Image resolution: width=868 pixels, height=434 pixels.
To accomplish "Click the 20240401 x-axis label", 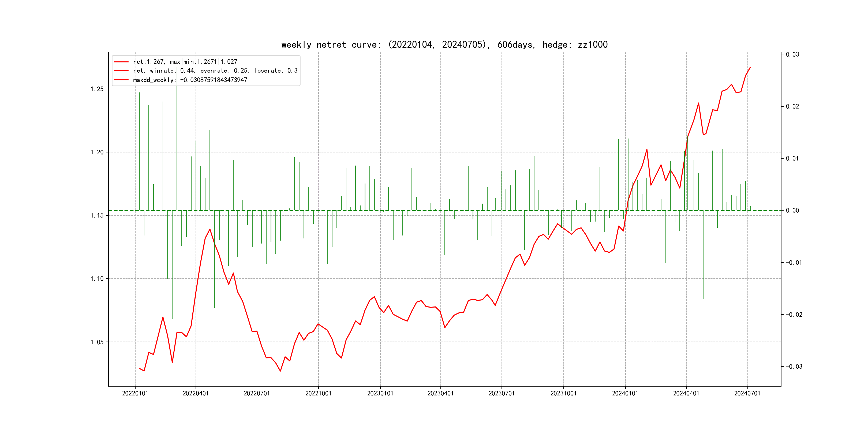I will point(686,393).
